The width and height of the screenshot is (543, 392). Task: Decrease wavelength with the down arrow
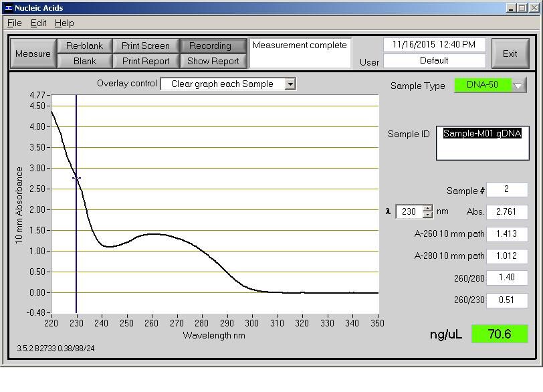428,215
